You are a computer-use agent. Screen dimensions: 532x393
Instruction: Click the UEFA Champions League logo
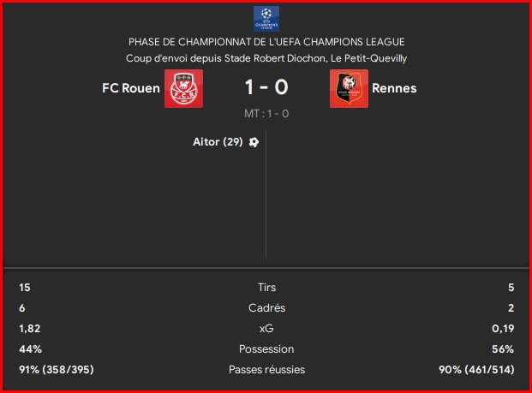point(266,19)
